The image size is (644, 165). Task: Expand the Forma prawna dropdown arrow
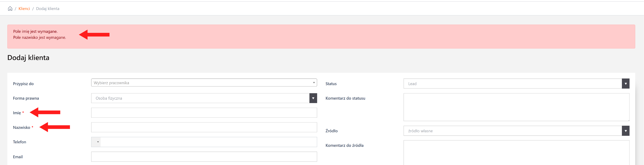(313, 98)
